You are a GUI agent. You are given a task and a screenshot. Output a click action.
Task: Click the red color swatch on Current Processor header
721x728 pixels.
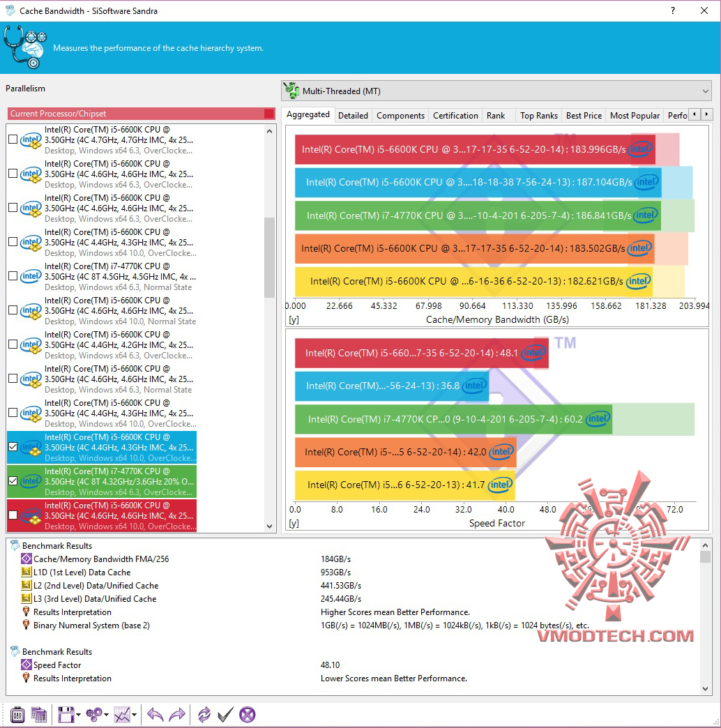[269, 114]
